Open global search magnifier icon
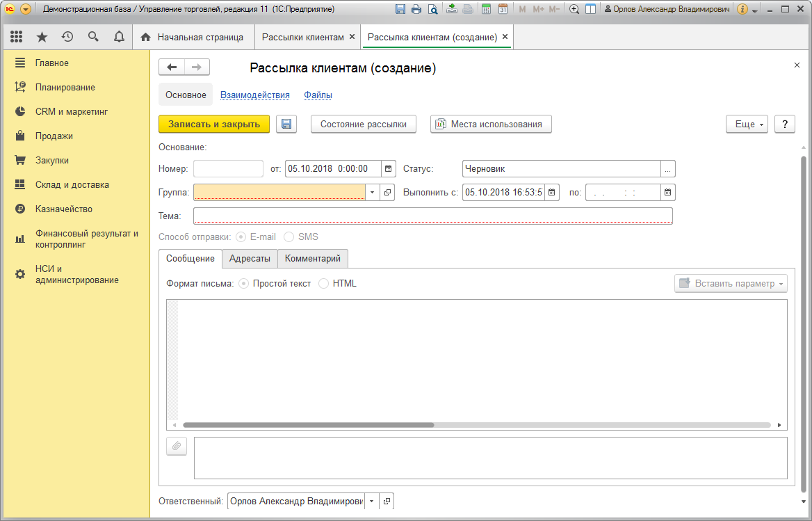Image resolution: width=812 pixels, height=521 pixels. tap(93, 37)
